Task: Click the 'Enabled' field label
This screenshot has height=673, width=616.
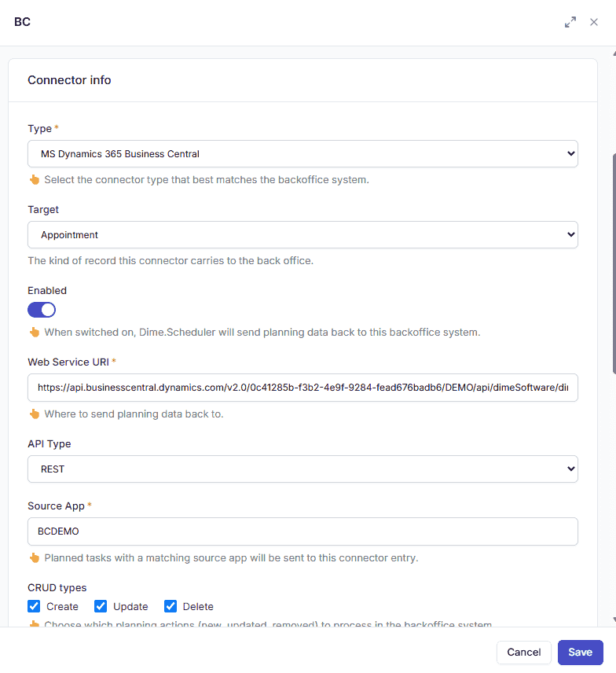Action: pos(47,291)
